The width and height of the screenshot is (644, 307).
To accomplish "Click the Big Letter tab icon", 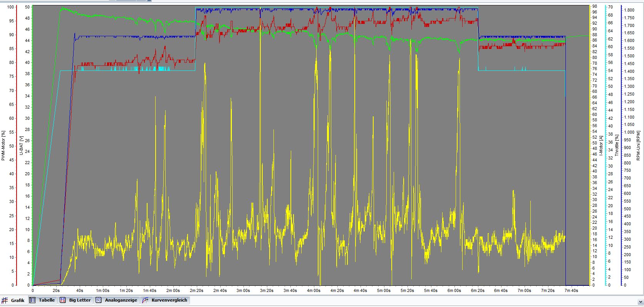I will tap(62, 300).
